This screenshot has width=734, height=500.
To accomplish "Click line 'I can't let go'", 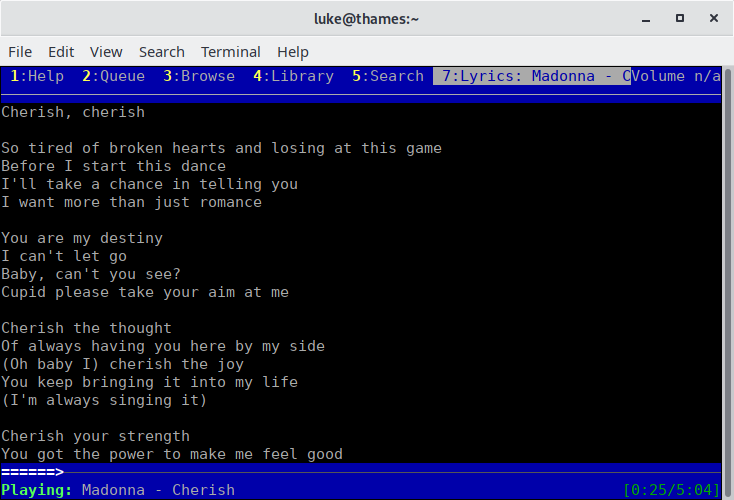I will click(x=64, y=257).
